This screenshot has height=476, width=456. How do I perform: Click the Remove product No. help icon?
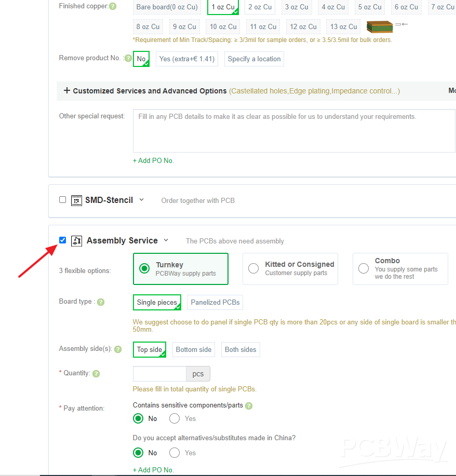tap(128, 58)
